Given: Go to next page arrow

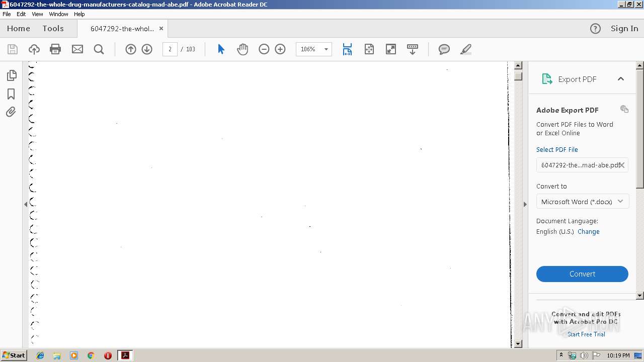Looking at the screenshot, I should [147, 49].
